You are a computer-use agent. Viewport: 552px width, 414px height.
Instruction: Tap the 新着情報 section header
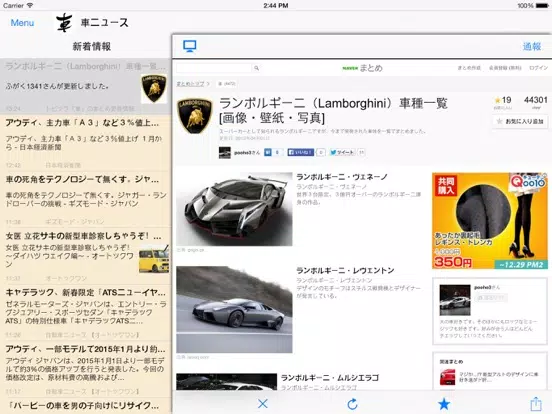92,46
